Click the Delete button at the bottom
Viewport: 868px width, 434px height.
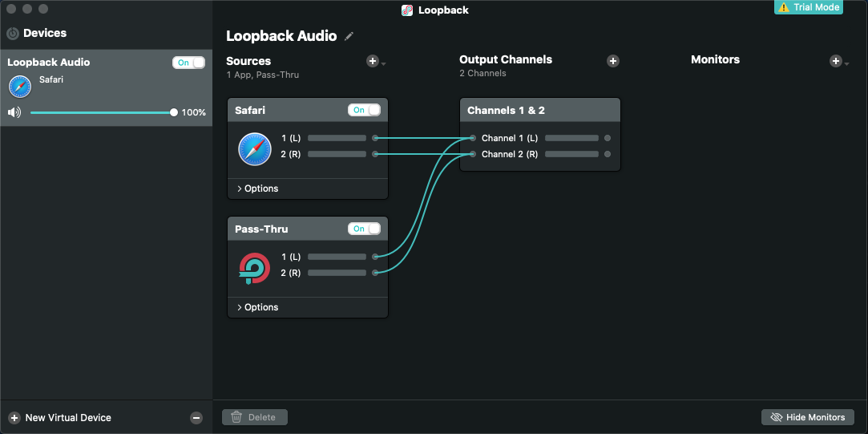point(255,417)
